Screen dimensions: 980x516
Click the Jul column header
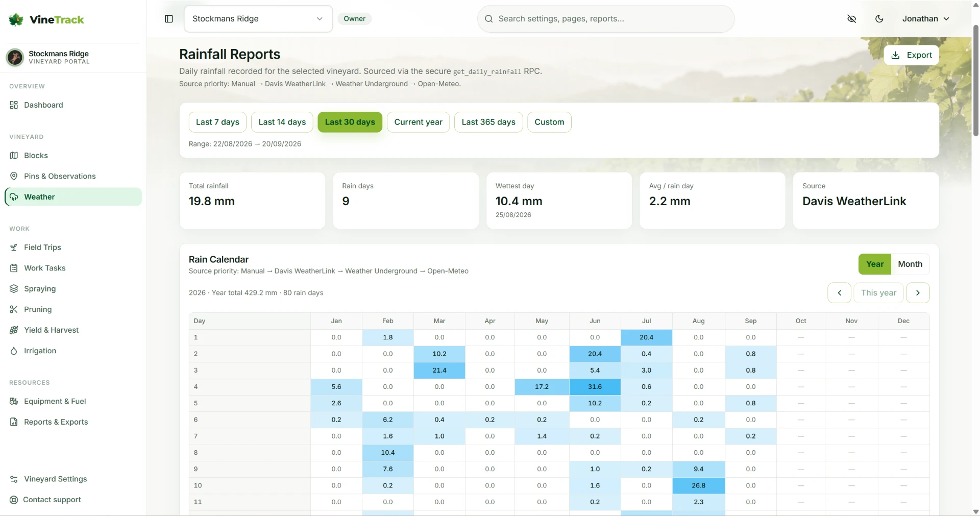(646, 321)
